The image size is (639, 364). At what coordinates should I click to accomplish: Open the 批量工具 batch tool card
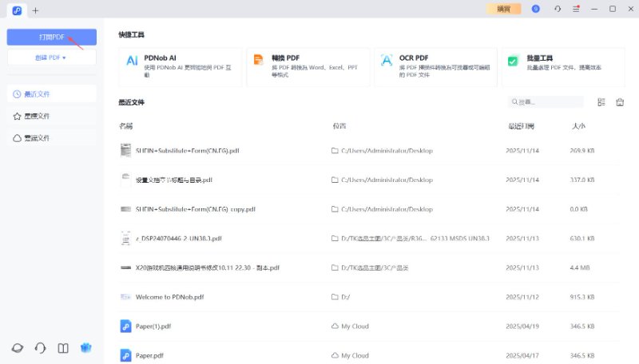point(563,67)
